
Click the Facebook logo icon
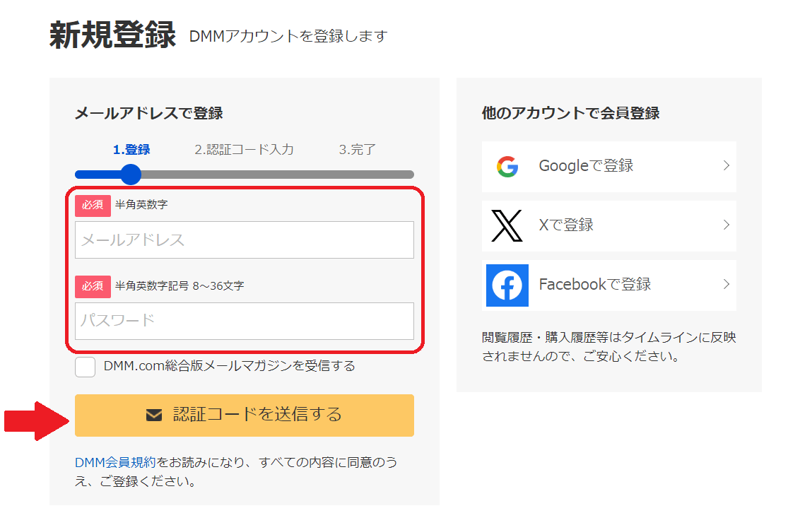point(507,285)
